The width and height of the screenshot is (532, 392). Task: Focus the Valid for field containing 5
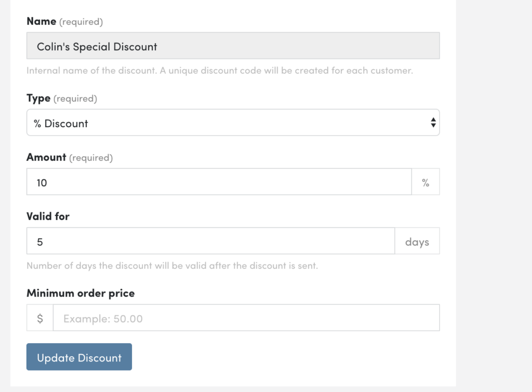click(x=211, y=241)
